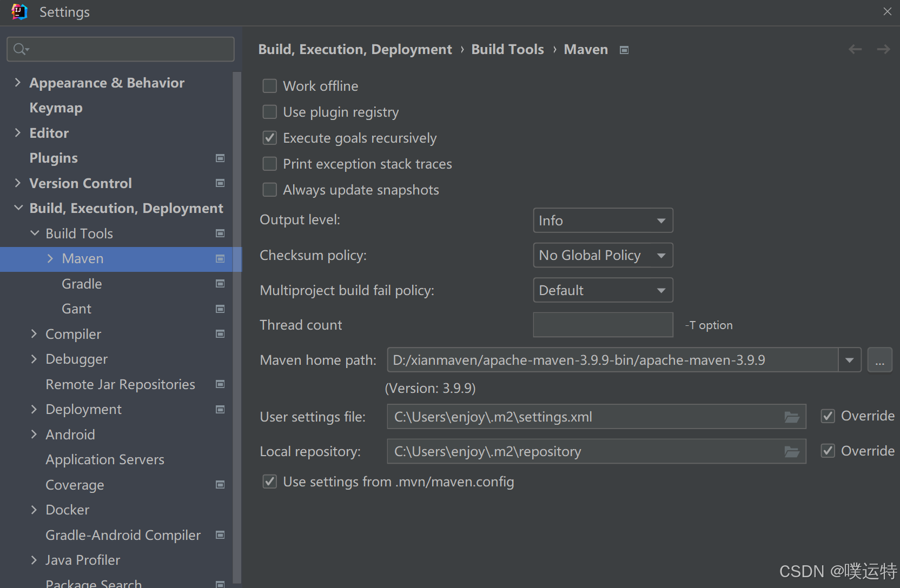Click the User settings file path field
This screenshot has width=900, height=588.
(x=597, y=417)
